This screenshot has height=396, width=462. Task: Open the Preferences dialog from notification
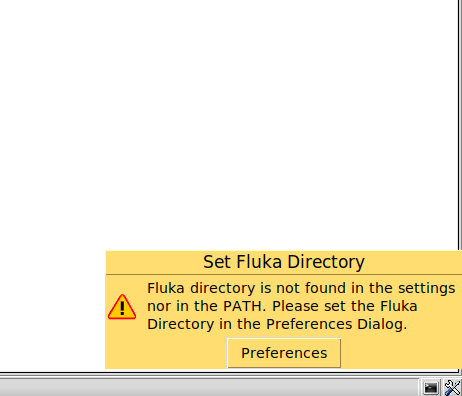[284, 353]
